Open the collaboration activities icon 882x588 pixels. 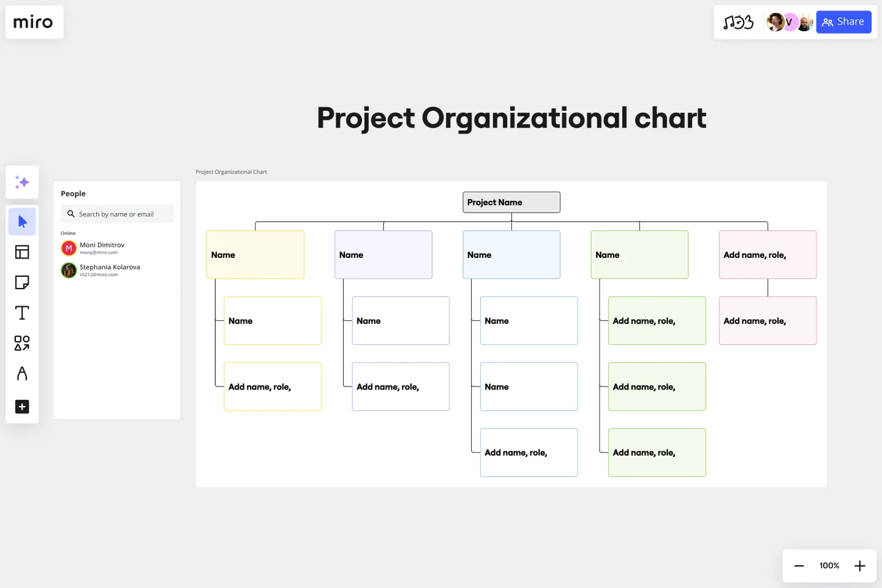738,23
